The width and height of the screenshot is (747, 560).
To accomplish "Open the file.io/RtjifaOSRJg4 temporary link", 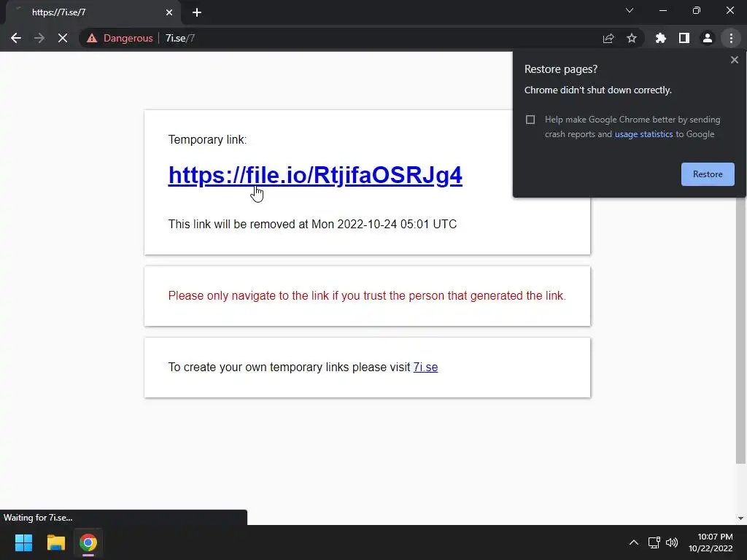I will (315, 175).
